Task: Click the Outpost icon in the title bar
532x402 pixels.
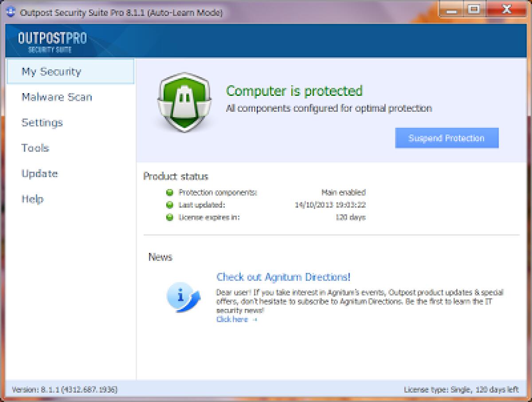Action: click(11, 12)
